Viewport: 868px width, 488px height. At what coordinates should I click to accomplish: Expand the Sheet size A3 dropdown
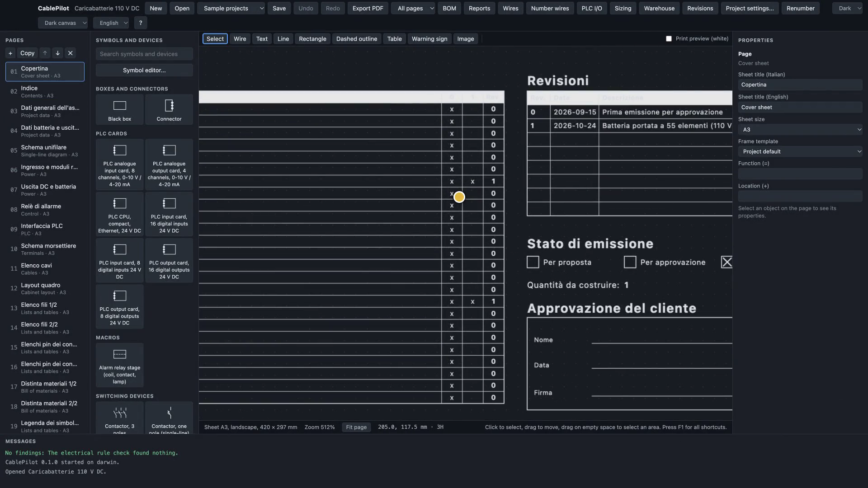[x=800, y=130]
